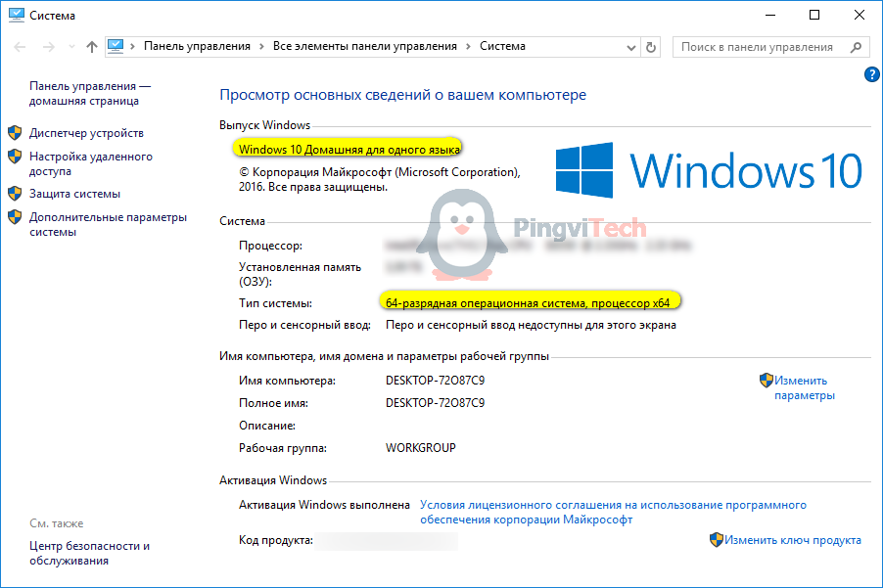Click the Back navigation arrow
This screenshot has width=883, height=588.
pos(20,47)
